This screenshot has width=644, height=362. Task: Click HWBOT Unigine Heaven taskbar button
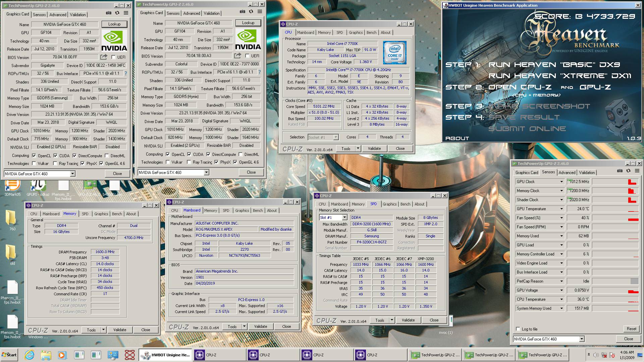166,355
